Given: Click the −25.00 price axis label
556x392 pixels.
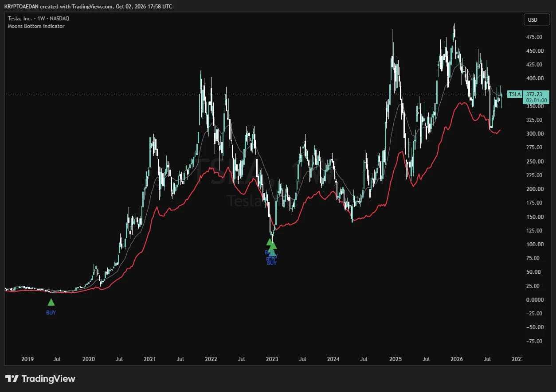Looking at the screenshot, I should (x=533, y=314).
